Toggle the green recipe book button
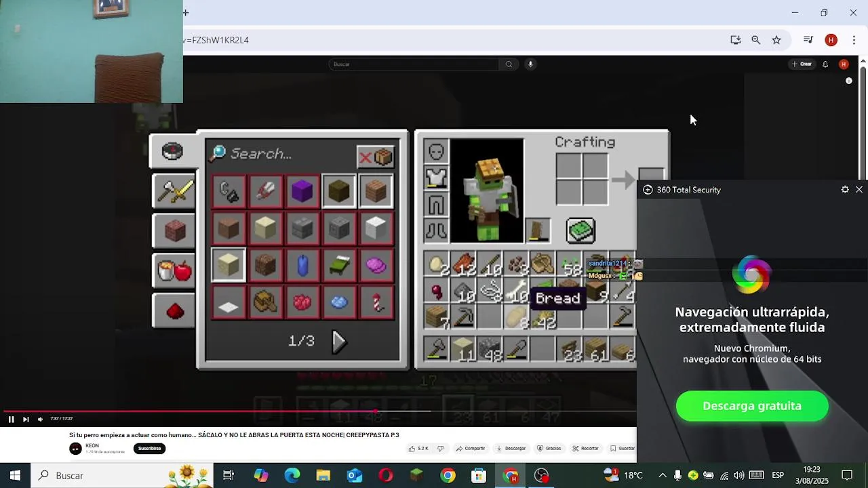The image size is (868, 488). pyautogui.click(x=580, y=230)
